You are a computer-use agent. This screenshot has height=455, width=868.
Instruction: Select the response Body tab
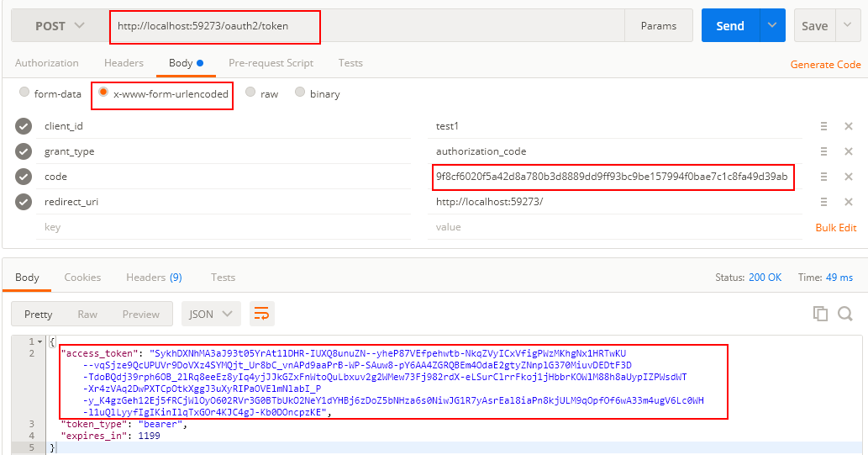27,278
